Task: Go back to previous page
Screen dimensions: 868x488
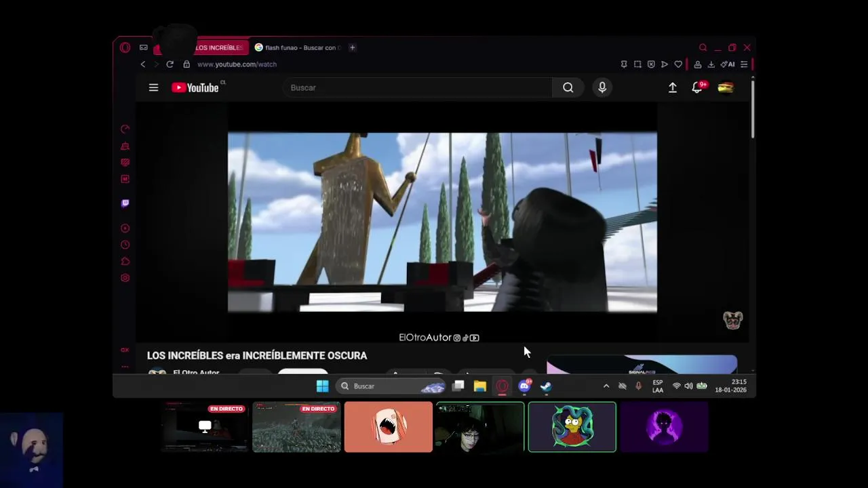Action: point(143,64)
